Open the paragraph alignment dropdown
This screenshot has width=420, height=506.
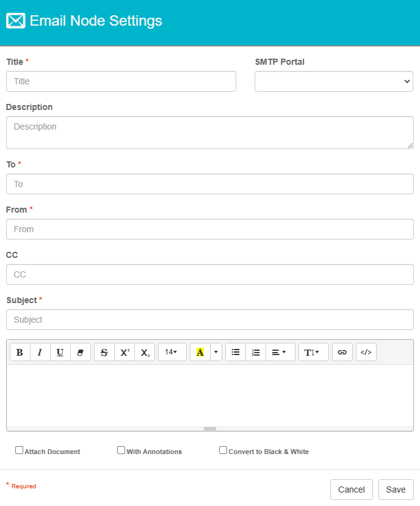point(280,352)
